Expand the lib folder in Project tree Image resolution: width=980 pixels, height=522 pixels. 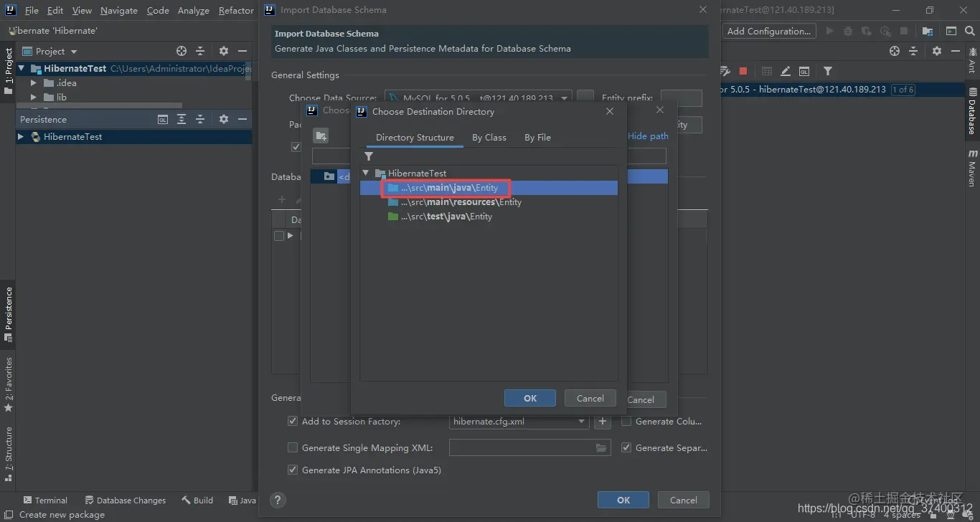(x=33, y=97)
